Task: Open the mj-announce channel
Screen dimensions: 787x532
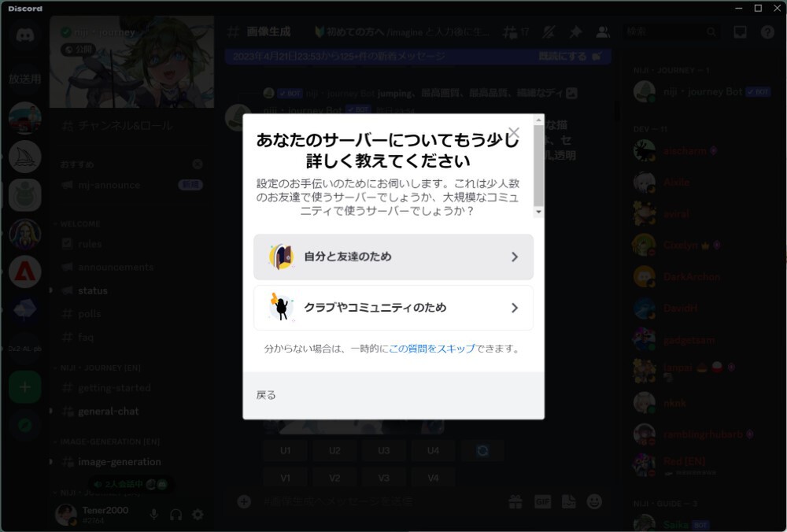Action: click(131, 185)
